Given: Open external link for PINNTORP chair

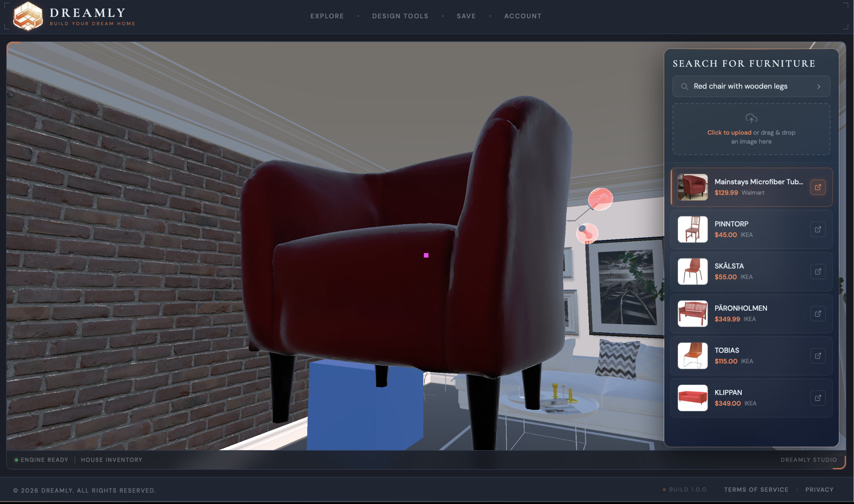Looking at the screenshot, I should (x=818, y=229).
